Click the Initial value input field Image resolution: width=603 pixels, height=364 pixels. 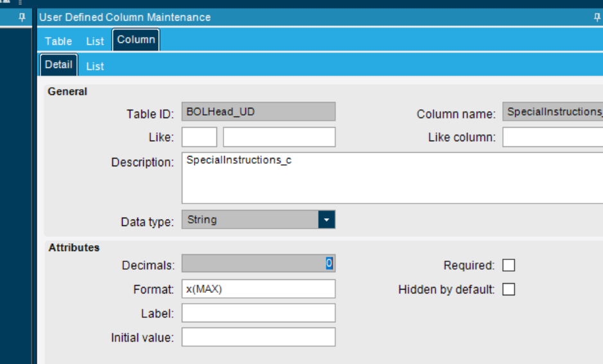coord(258,337)
